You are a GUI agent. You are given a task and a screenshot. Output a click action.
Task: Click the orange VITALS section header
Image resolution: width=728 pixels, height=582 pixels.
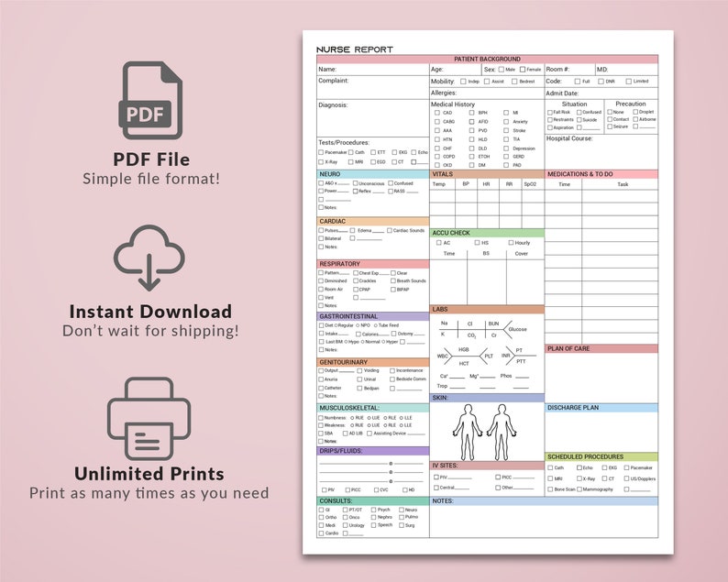coord(487,174)
